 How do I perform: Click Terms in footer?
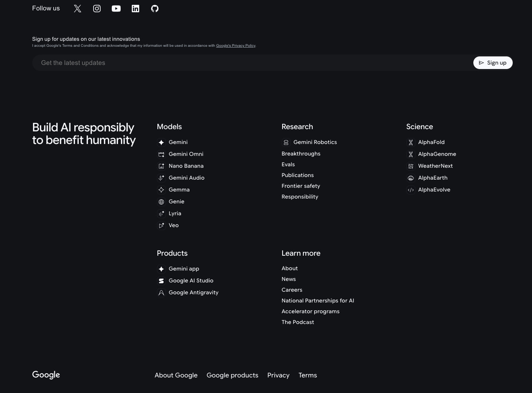click(308, 375)
